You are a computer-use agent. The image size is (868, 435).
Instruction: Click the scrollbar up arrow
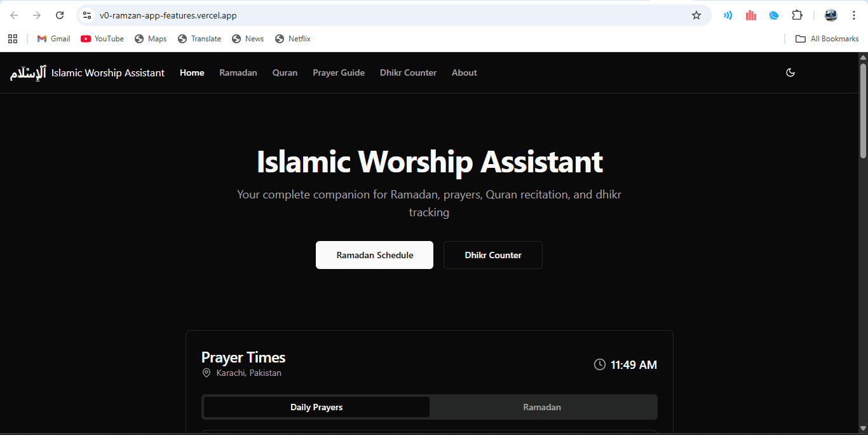pyautogui.click(x=863, y=57)
